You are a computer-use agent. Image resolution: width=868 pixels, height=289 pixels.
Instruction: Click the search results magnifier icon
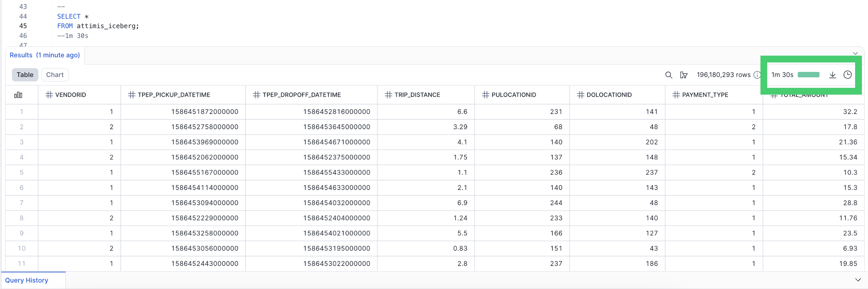coord(668,75)
